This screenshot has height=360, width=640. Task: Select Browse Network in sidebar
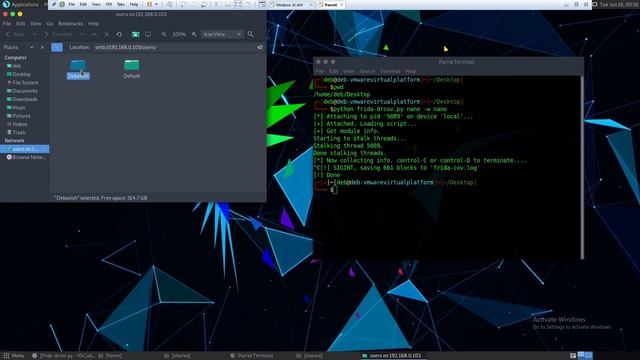pyautogui.click(x=26, y=157)
